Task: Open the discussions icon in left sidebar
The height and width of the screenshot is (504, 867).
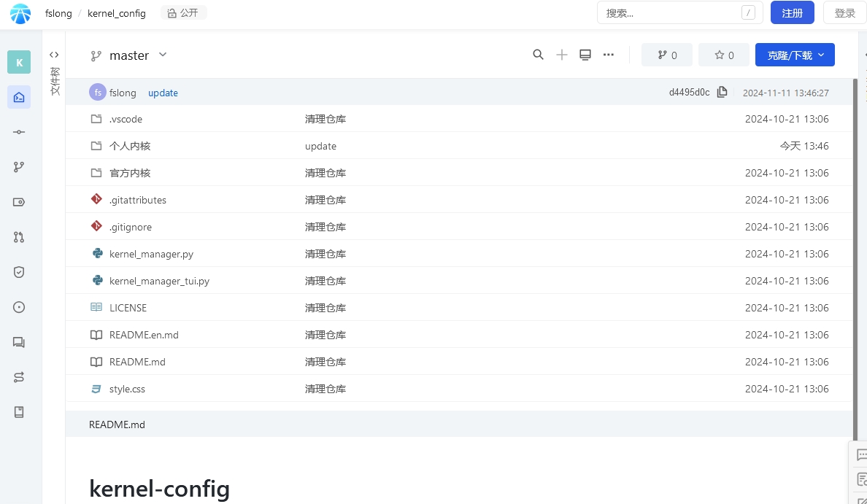Action: [x=19, y=342]
